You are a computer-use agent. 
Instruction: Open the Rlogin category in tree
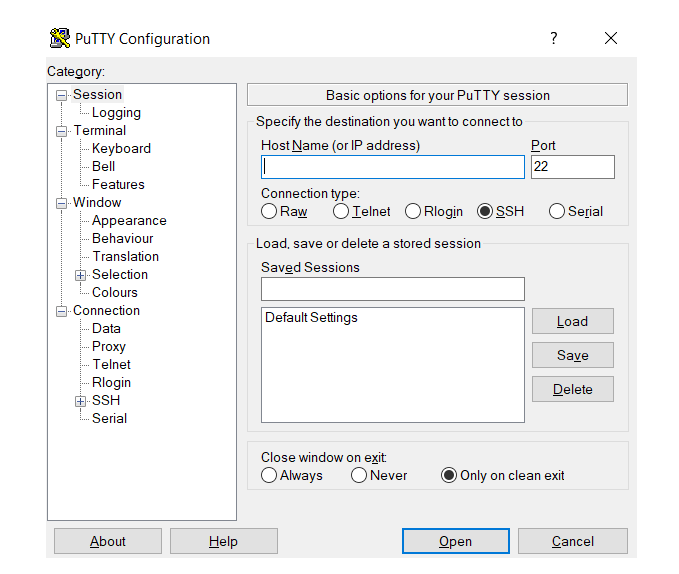pos(111,382)
